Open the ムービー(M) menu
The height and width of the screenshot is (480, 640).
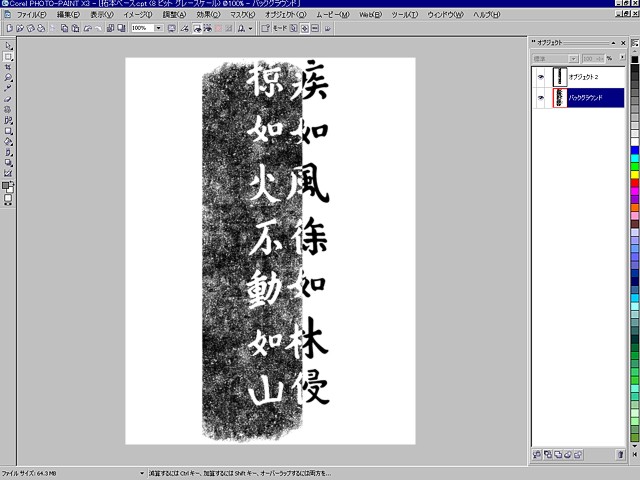pyautogui.click(x=333, y=15)
